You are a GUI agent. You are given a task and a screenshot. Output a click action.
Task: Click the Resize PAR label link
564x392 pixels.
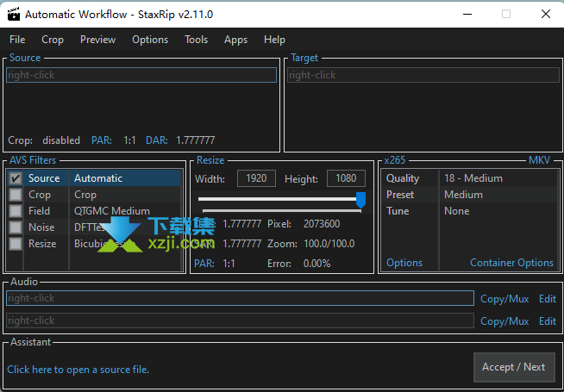204,264
